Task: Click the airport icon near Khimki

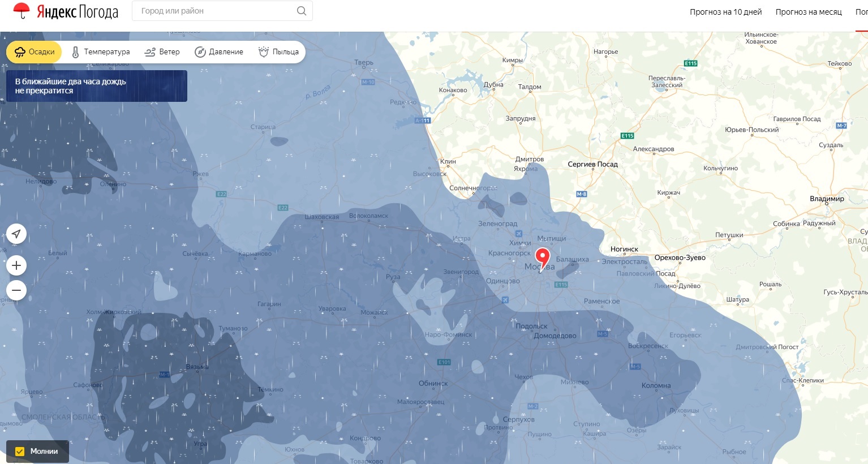Action: 518,233
